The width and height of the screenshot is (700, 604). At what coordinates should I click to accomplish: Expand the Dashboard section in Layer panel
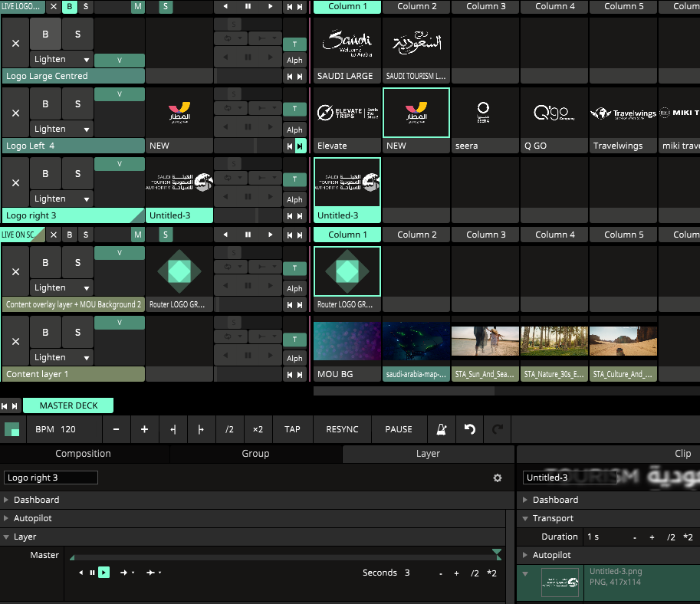36,500
